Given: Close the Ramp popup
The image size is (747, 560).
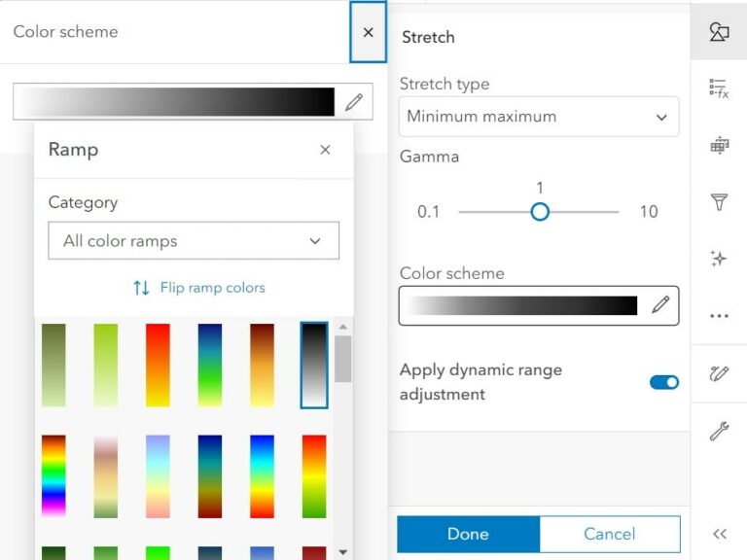Looking at the screenshot, I should click(325, 150).
